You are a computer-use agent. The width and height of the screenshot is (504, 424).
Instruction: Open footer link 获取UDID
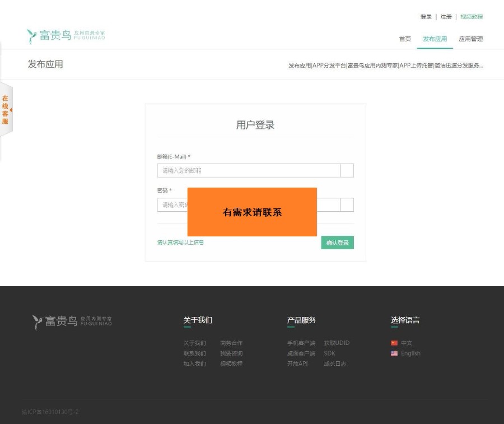click(x=337, y=343)
